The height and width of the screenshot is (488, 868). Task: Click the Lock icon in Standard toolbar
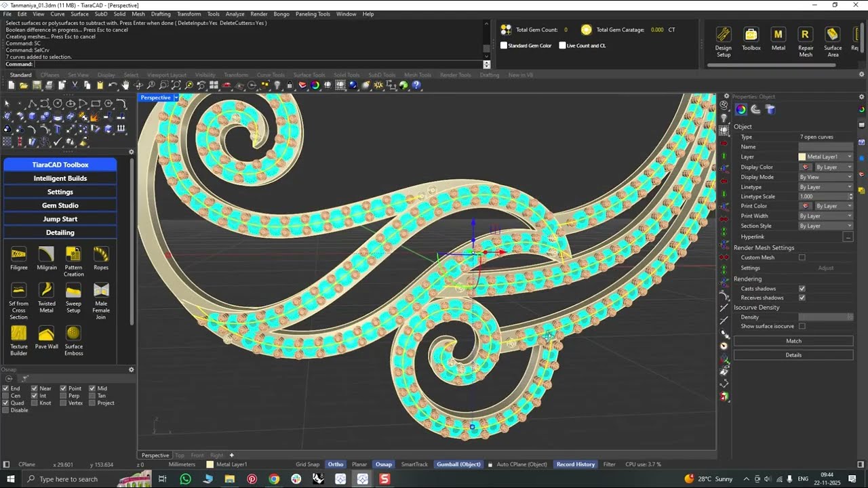point(290,85)
